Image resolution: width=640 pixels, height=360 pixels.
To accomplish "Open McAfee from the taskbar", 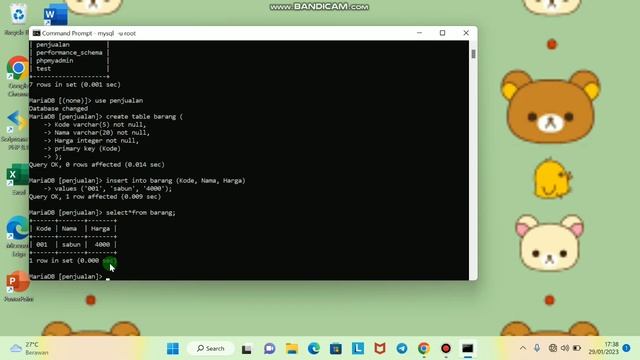I will point(380,349).
